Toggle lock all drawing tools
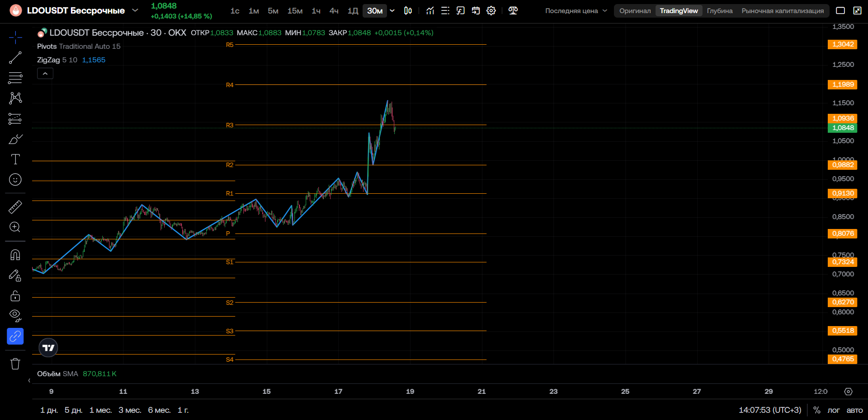 pos(15,296)
